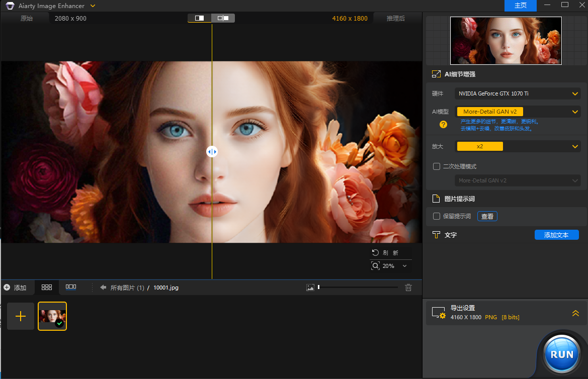Click the RUN button
Image resolution: width=588 pixels, height=379 pixels.
coord(561,354)
